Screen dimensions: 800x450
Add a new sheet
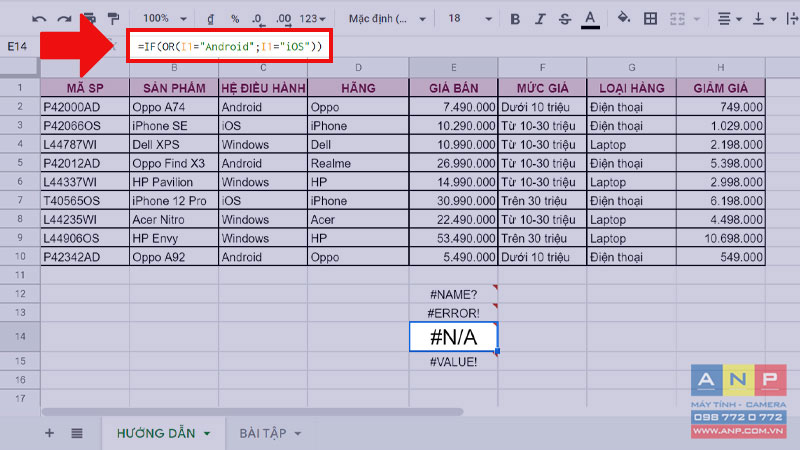pos(49,433)
